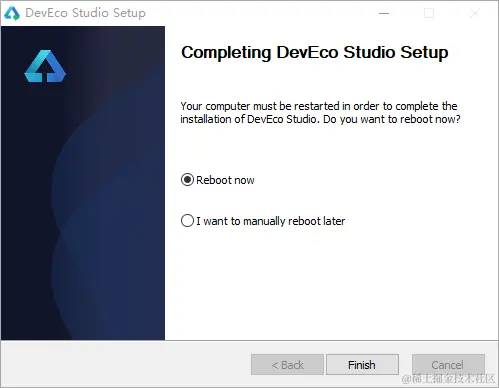499x388 pixels.
Task: Click the greyed-out Cancel button
Action: point(448,365)
